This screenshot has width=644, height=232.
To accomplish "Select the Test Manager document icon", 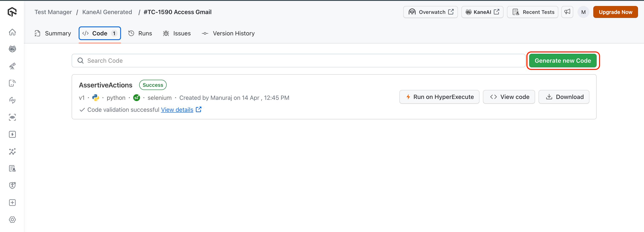I will tap(12, 168).
